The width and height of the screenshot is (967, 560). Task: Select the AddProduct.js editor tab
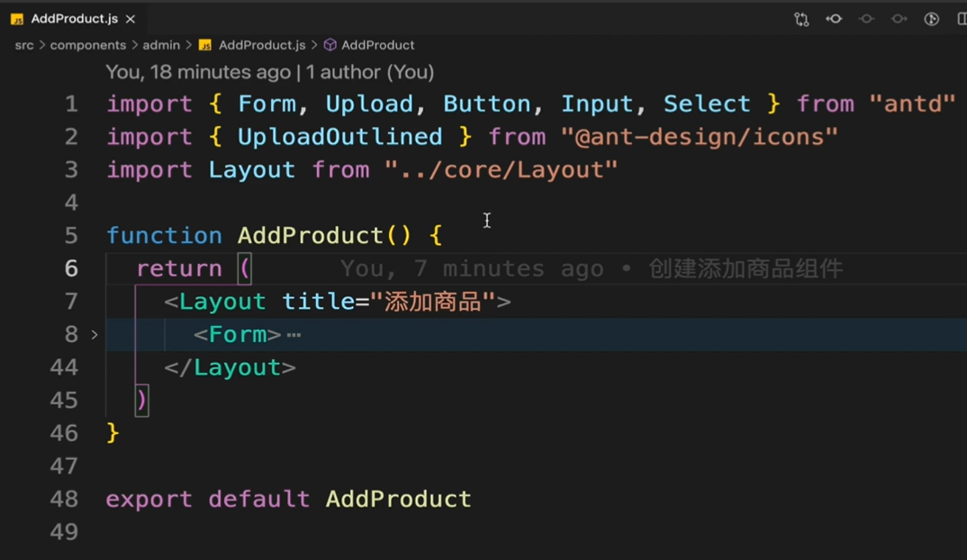(74, 19)
